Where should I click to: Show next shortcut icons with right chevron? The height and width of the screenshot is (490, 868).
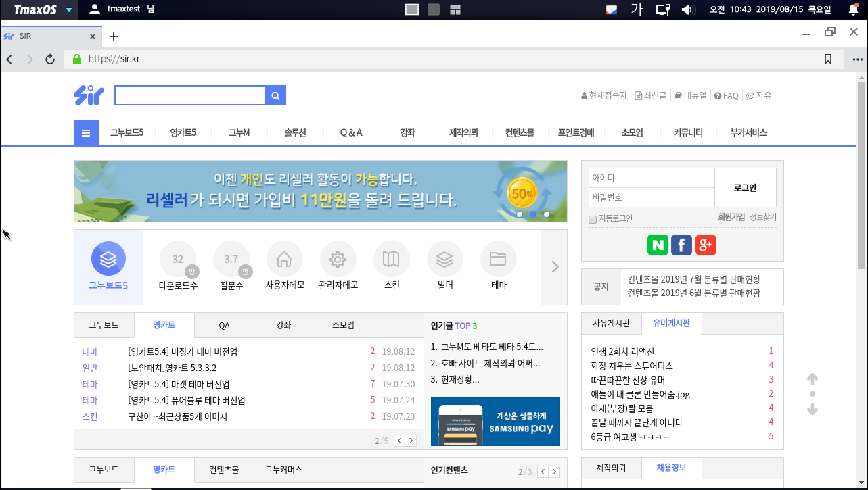click(555, 267)
